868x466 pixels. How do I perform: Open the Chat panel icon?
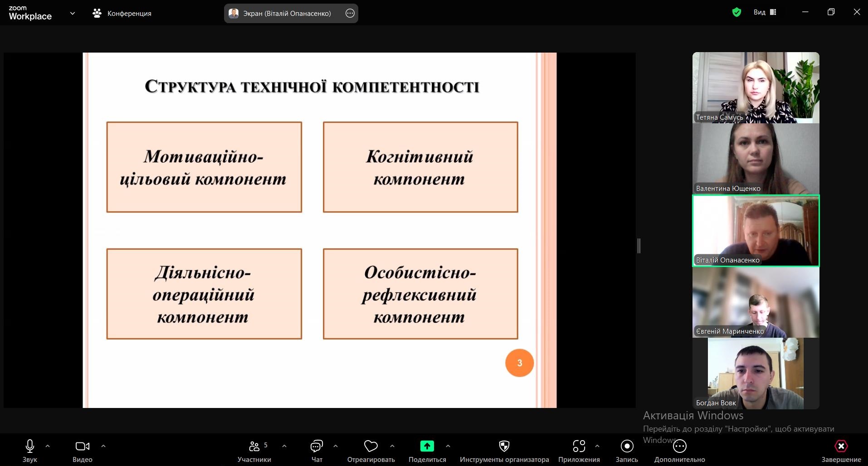coord(317,447)
